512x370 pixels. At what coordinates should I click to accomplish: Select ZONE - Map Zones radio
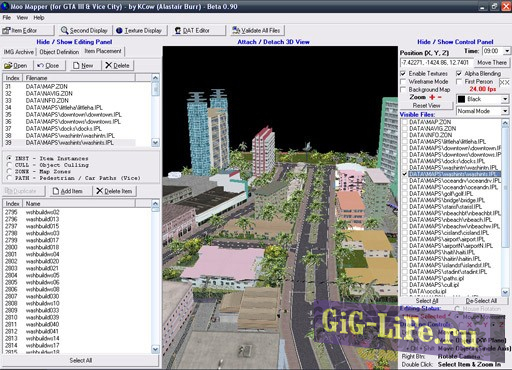(9, 171)
